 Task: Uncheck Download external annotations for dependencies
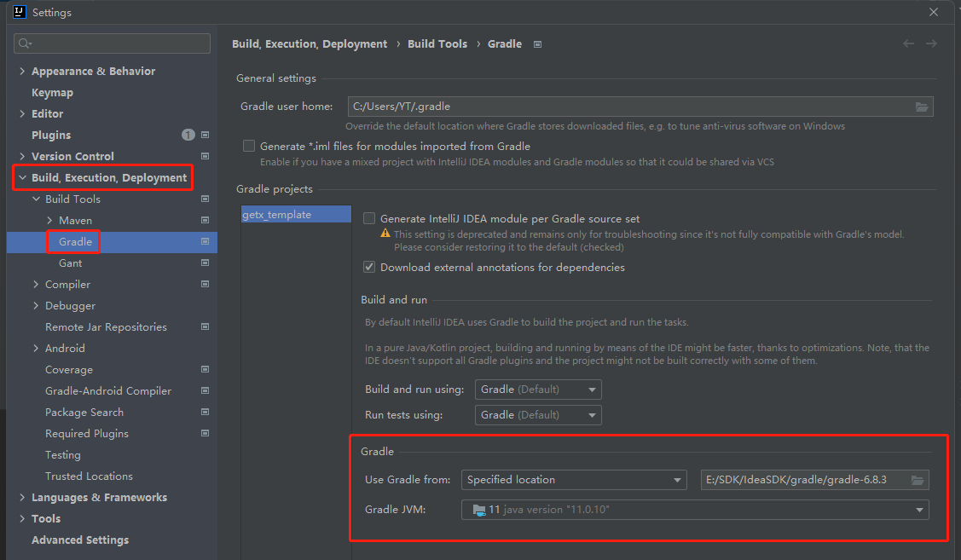[x=369, y=267]
